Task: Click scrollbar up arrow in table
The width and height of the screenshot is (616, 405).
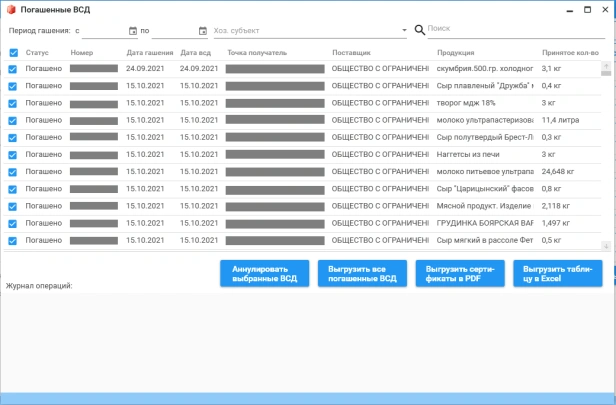Action: click(606, 66)
